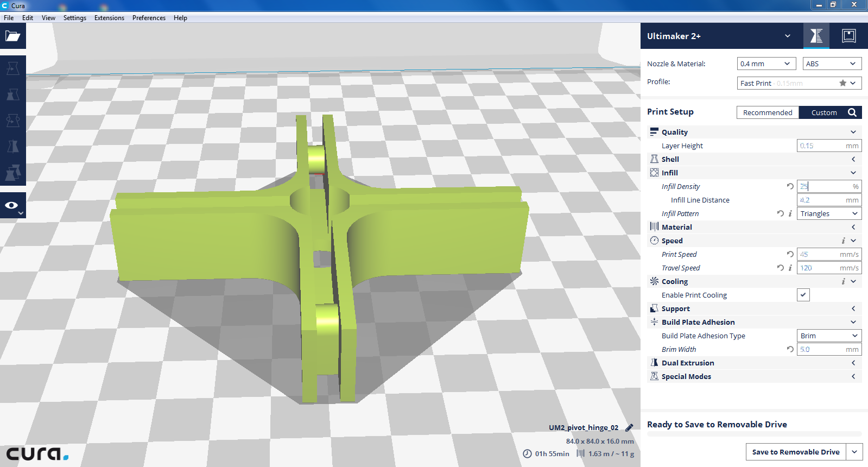
Task: Open the Build Plate Adhesion Type dropdown
Action: click(x=829, y=336)
